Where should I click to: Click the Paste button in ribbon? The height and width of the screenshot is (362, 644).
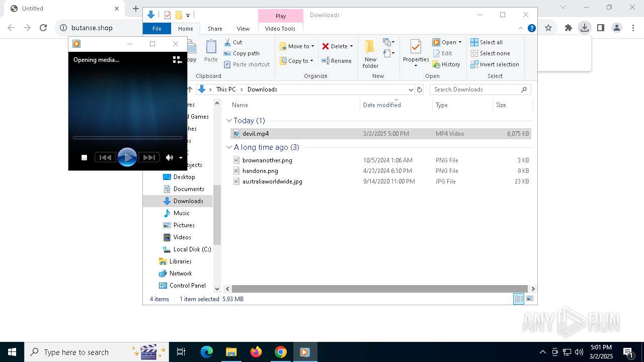click(211, 51)
